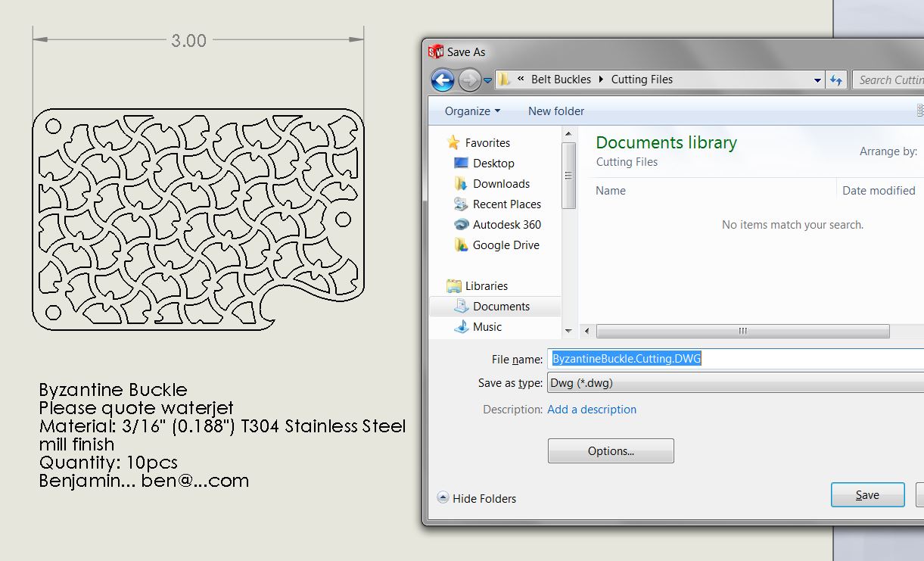
Task: Select Desktop in Favorites
Action: coord(493,164)
